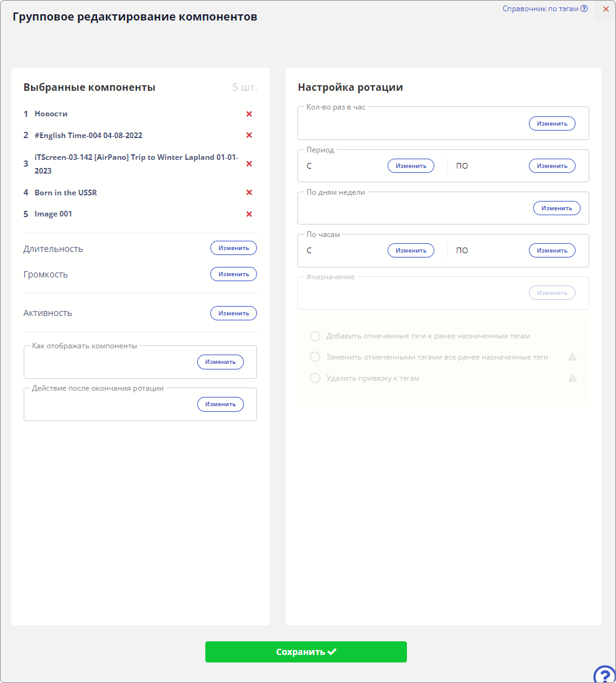Click Изменить for Громкость

[x=233, y=274]
